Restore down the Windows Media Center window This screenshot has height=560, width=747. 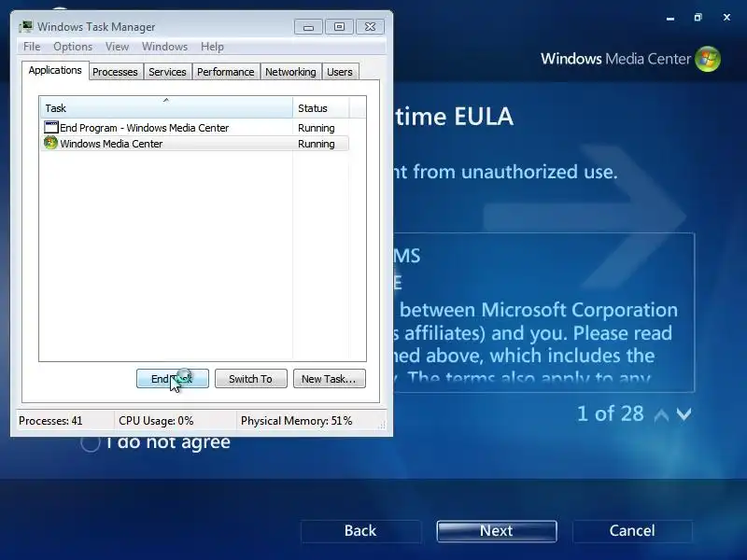698,18
